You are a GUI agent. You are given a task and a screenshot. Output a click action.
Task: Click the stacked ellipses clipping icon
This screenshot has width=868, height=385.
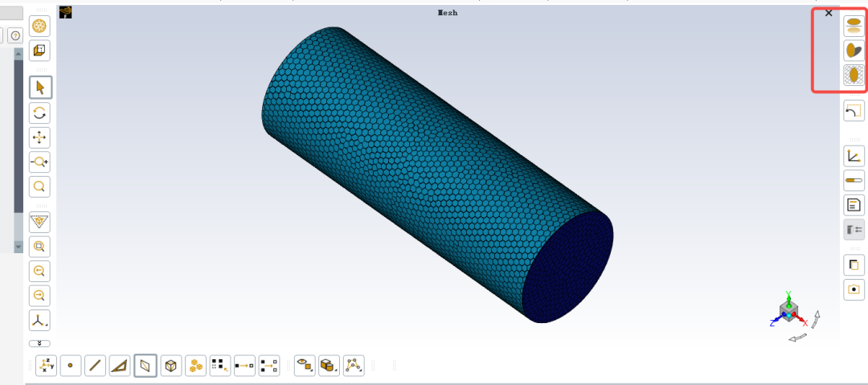(x=854, y=26)
